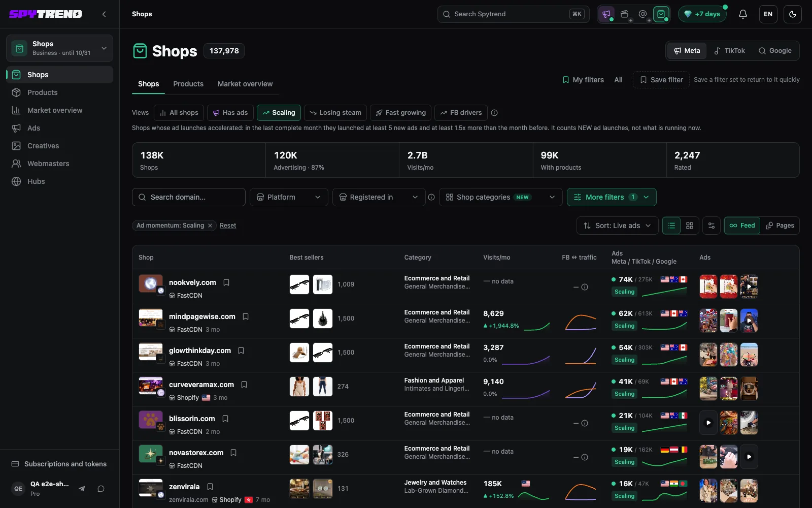
Task: Focus the Search Spytrend field
Action: point(514,14)
